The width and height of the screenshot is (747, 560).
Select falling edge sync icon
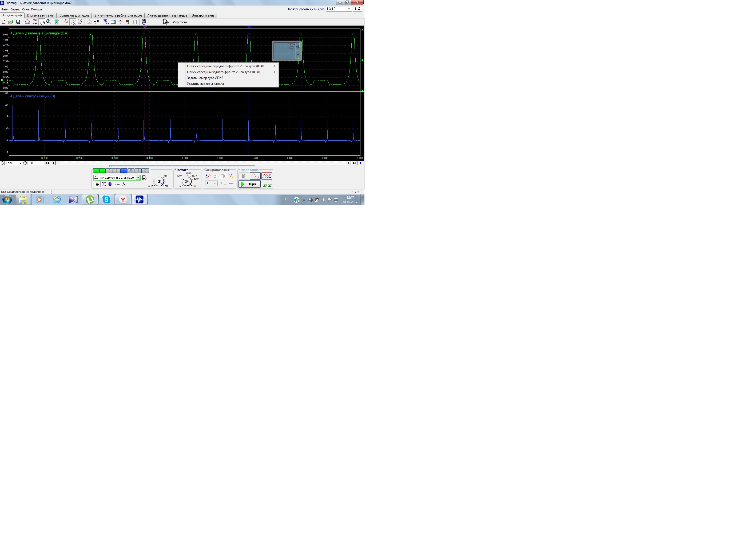click(223, 176)
